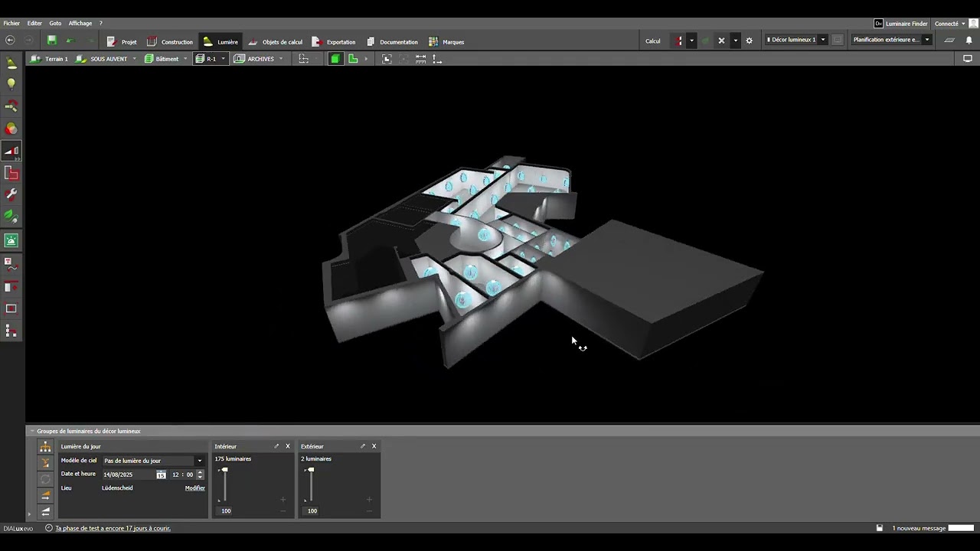Open calculation settings gear icon

click(x=750, y=41)
